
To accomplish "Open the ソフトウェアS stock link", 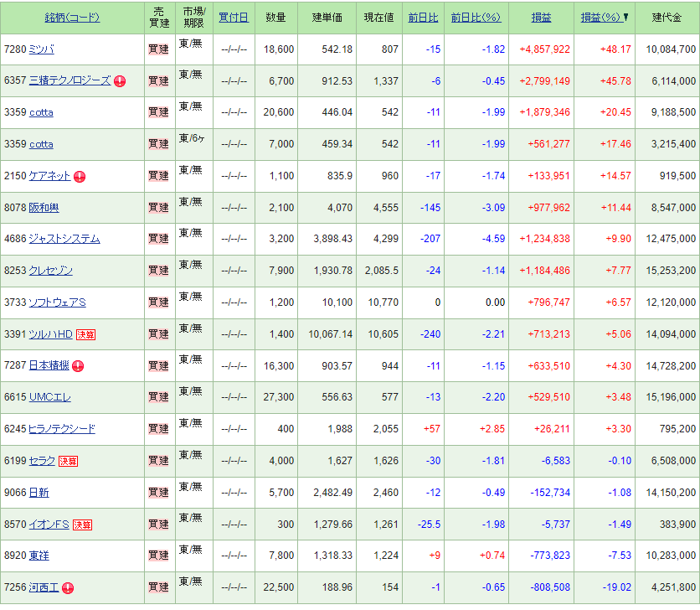I will point(57,302).
